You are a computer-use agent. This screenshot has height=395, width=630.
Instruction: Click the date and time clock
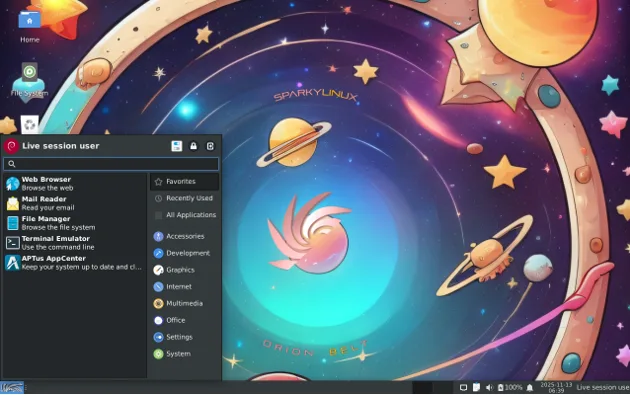tap(556, 388)
